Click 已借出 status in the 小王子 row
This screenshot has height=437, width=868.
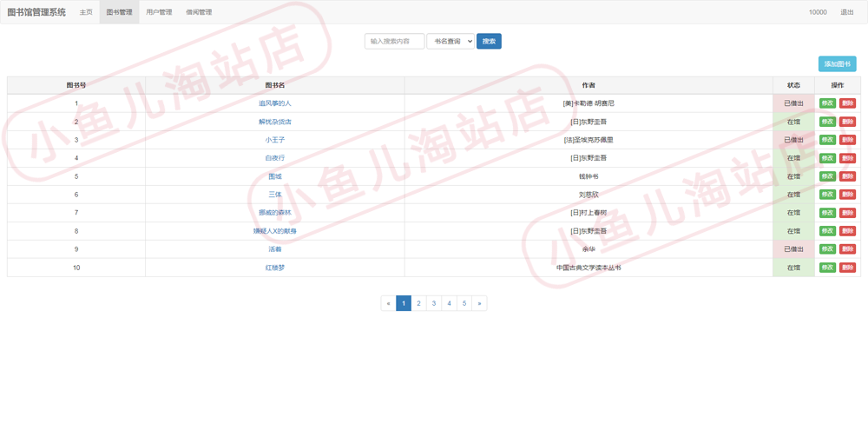pos(794,140)
